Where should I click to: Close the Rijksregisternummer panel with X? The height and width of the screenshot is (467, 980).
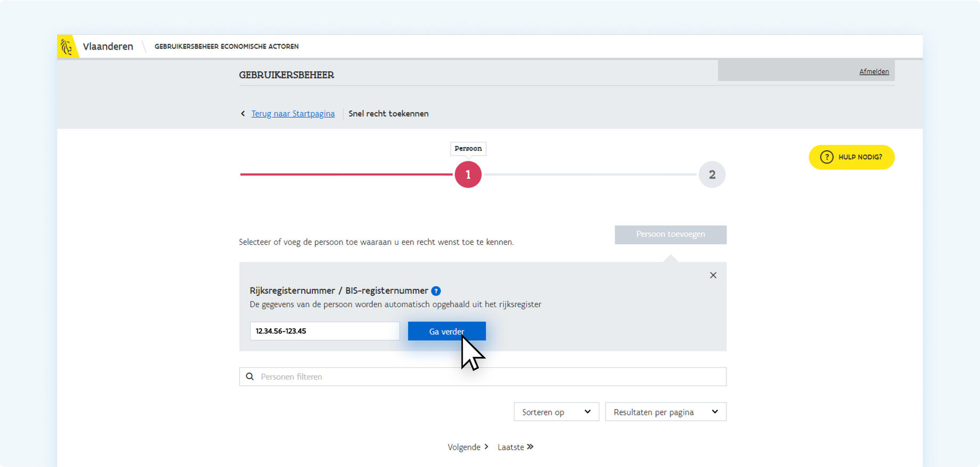(x=713, y=275)
